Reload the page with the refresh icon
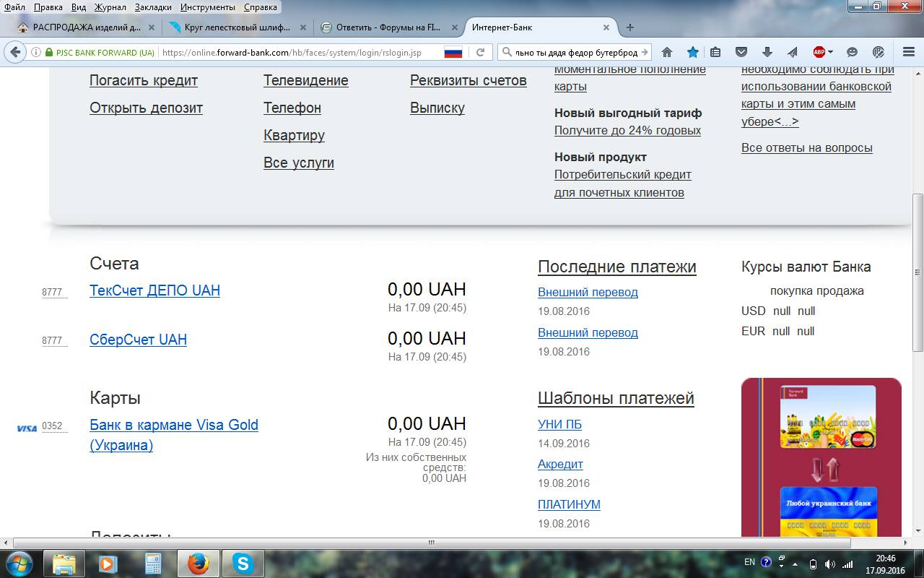924x578 pixels. 480,53
